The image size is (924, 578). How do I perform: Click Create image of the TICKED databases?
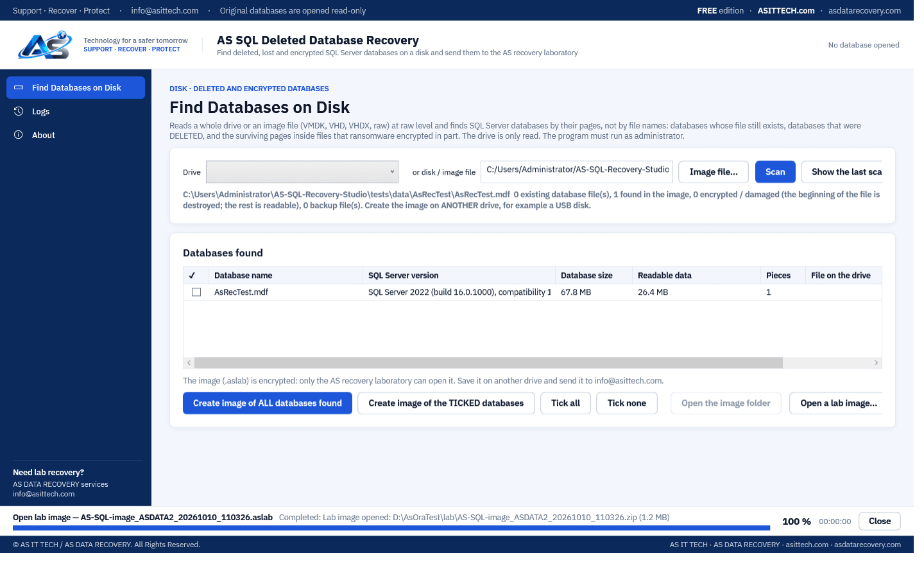[446, 403]
